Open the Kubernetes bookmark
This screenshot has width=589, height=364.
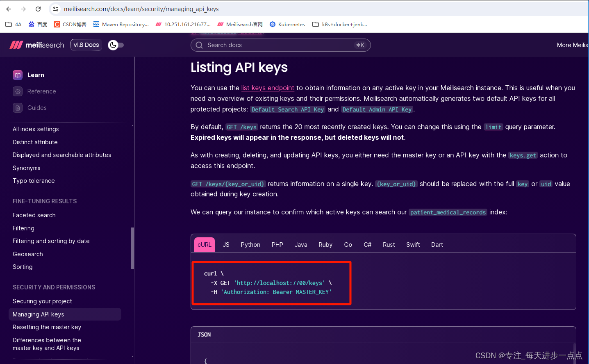coord(287,24)
